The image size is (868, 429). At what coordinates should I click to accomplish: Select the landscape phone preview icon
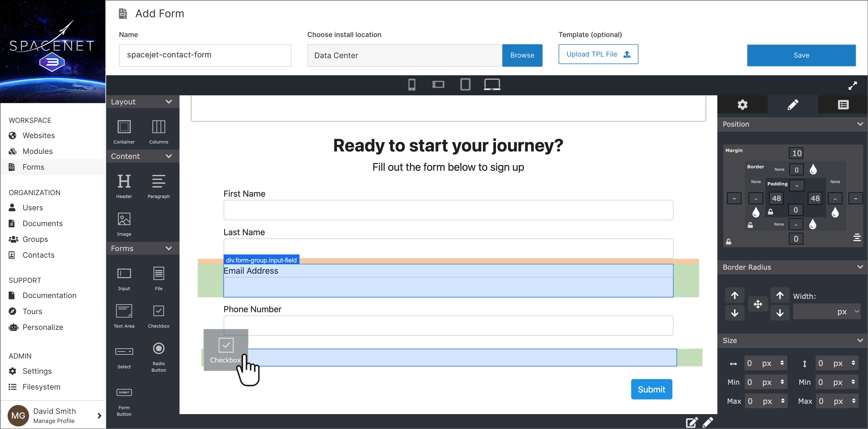click(x=438, y=84)
